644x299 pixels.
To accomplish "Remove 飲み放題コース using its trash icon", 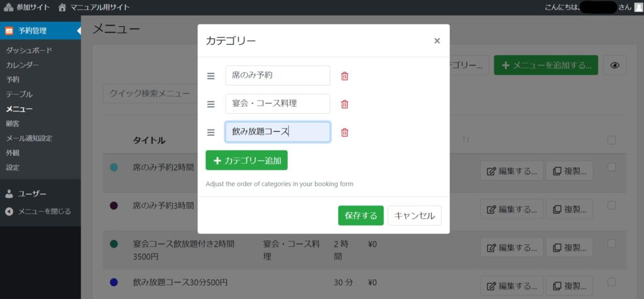I will click(x=345, y=133).
